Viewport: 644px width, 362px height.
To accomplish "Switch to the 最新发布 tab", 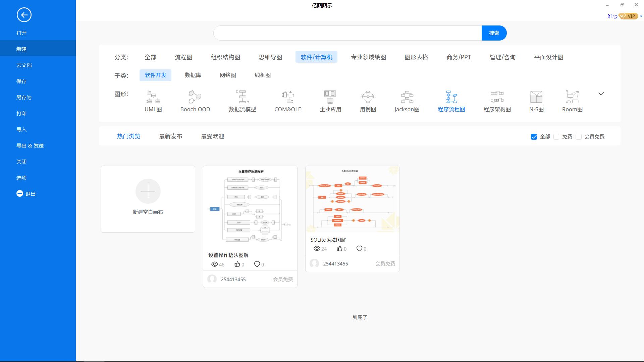I will (170, 136).
